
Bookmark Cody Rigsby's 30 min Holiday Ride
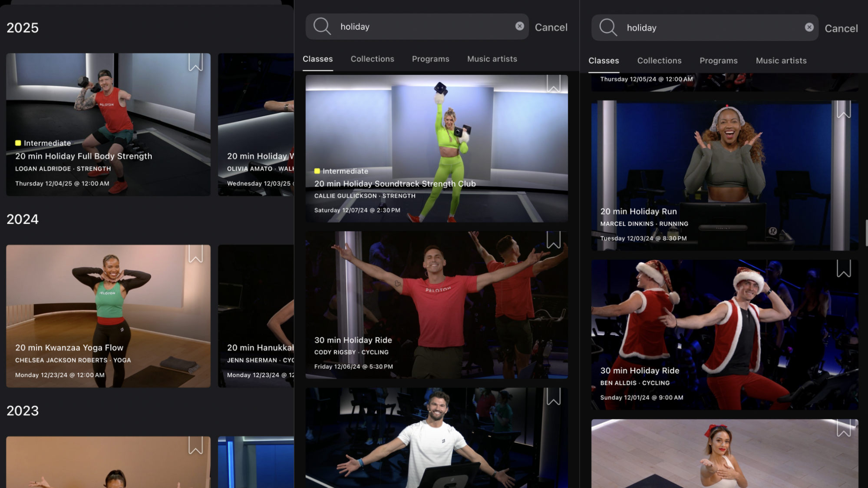pyautogui.click(x=553, y=240)
